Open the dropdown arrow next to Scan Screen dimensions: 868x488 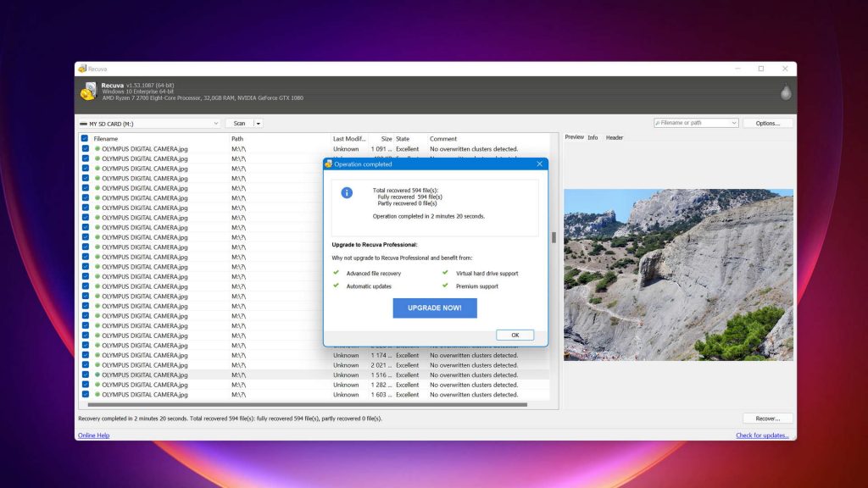257,123
